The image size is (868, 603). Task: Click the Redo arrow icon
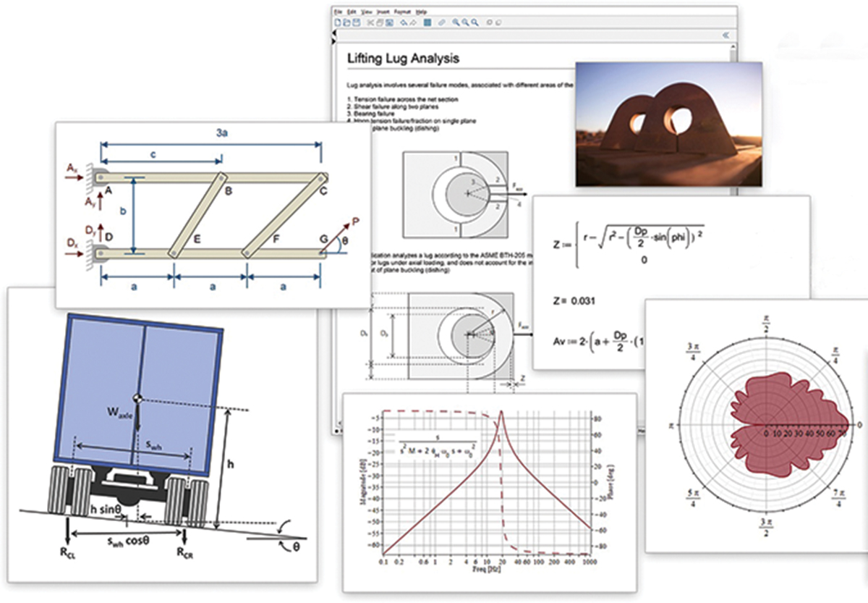413,22
